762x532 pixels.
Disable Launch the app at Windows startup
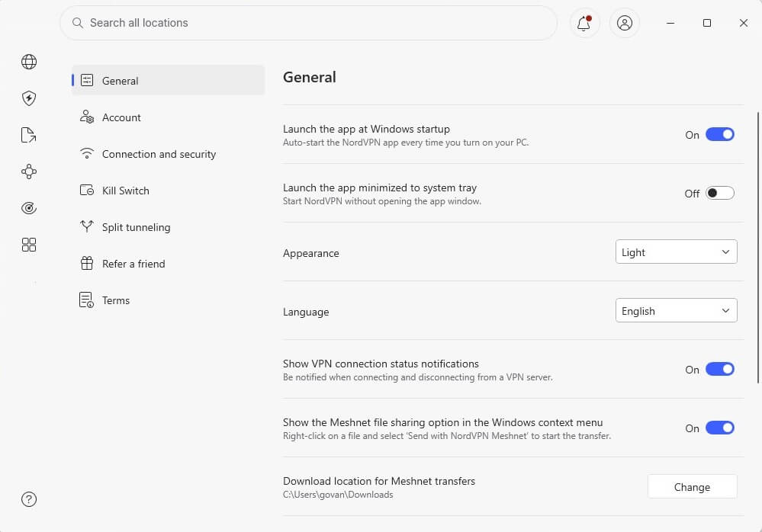(720, 134)
